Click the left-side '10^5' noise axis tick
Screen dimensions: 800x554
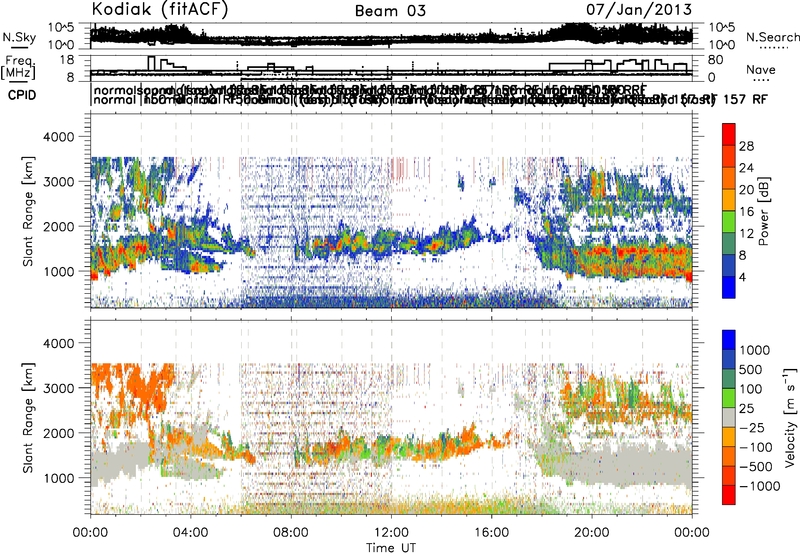click(61, 27)
